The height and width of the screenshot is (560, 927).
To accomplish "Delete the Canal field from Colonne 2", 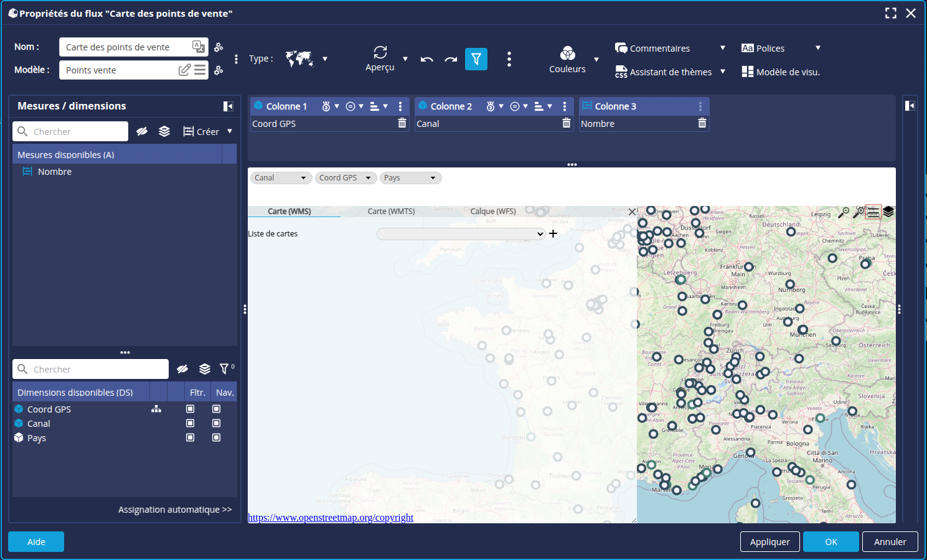I will (567, 123).
